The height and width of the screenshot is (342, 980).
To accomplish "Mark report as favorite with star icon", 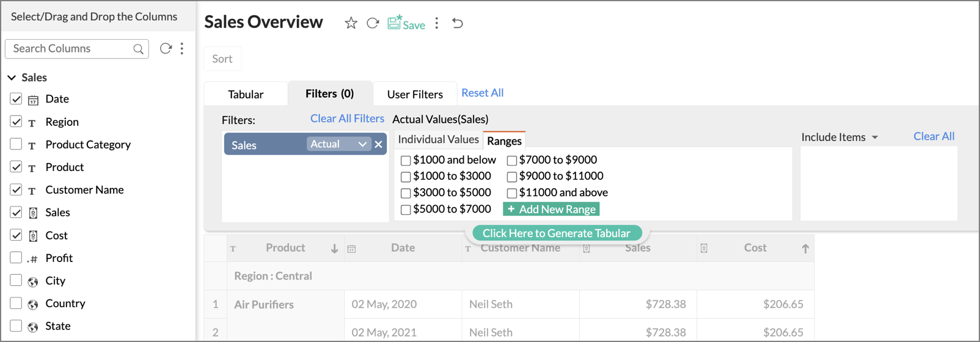I will click(x=351, y=23).
